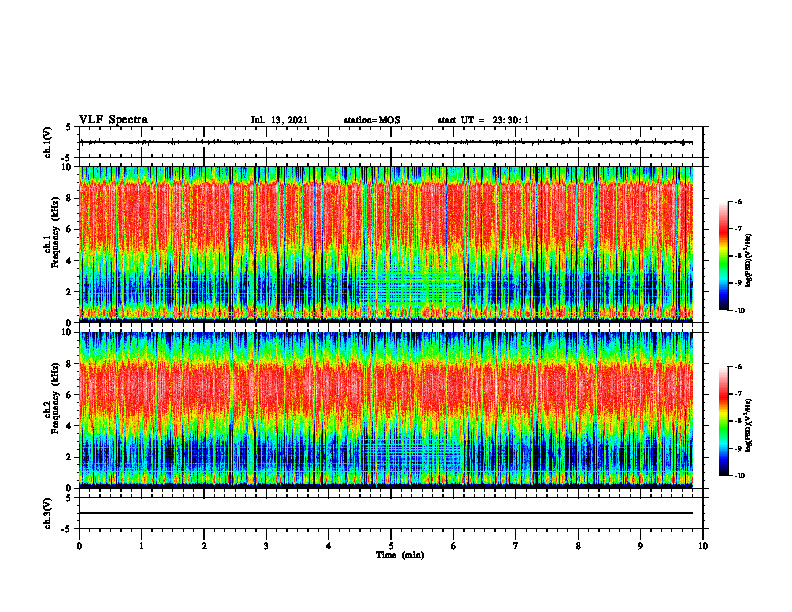Click the ch.2 color bar unit label

(x=749, y=426)
